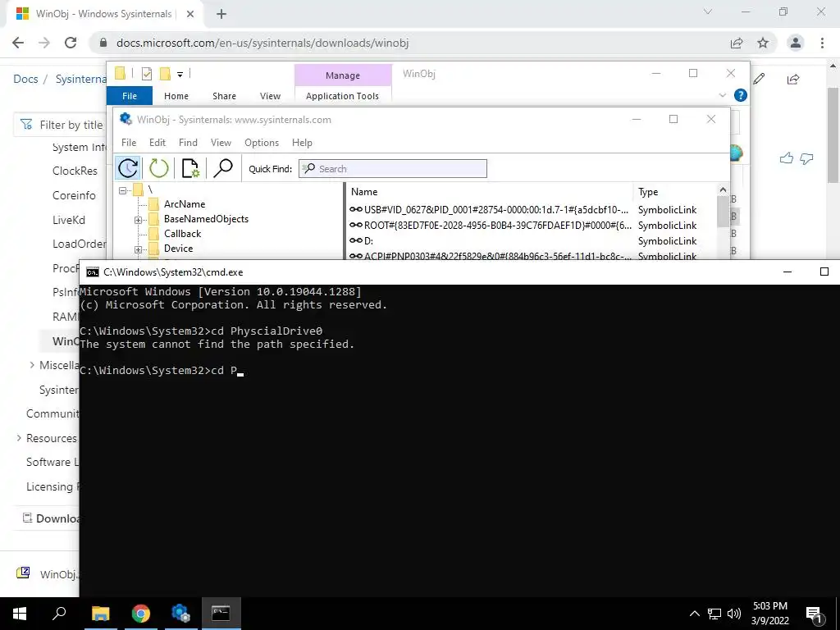Switch to Share tab in Explorer ribbon

coord(224,96)
